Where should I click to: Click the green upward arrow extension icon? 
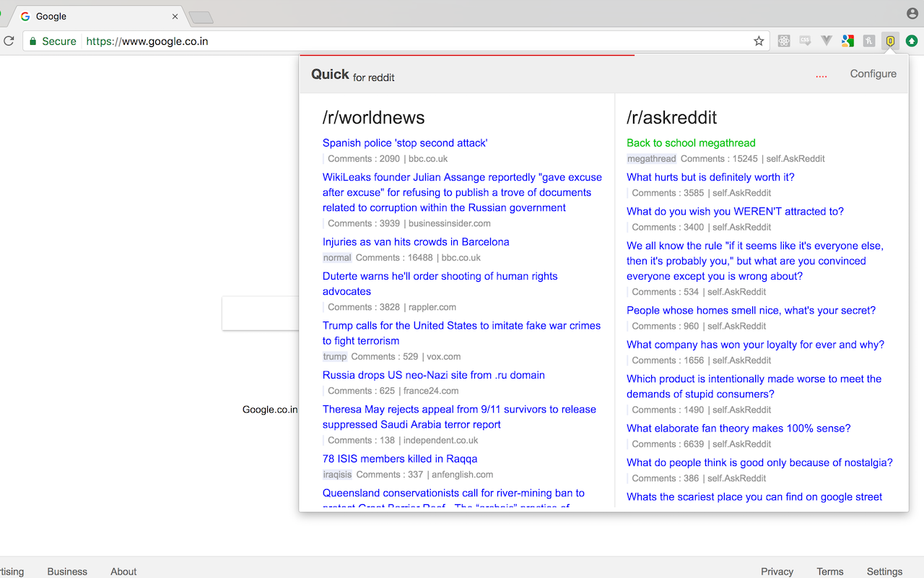tap(912, 41)
